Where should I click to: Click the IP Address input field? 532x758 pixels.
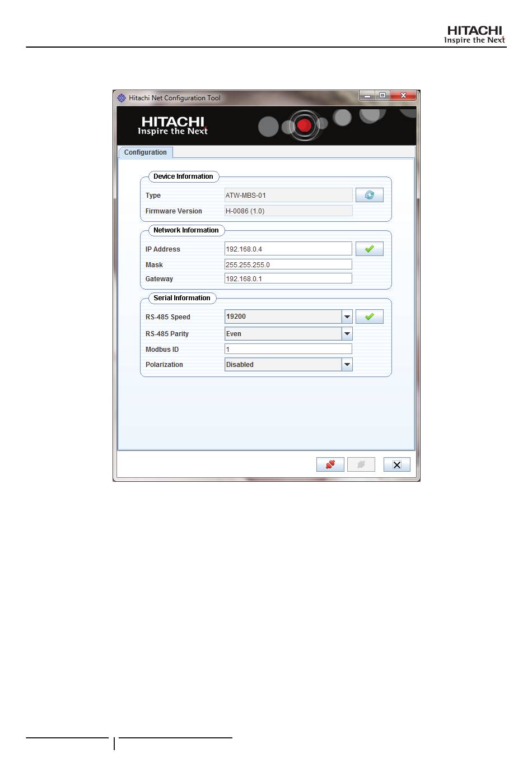288,249
